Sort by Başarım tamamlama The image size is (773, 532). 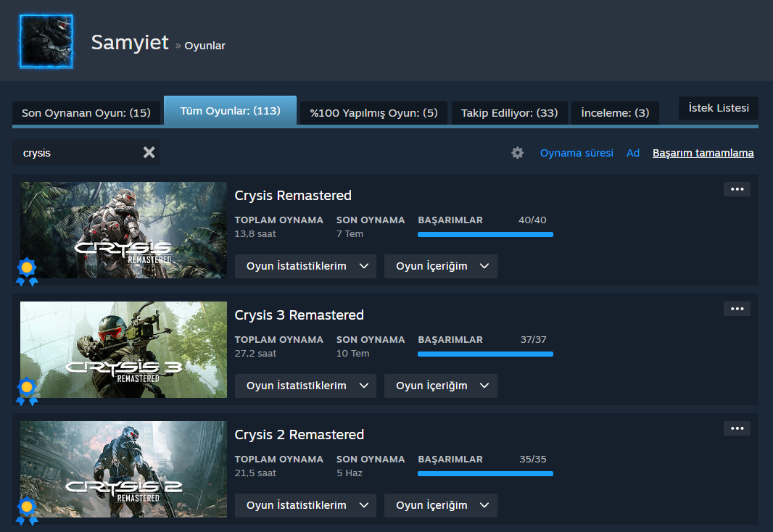click(703, 153)
